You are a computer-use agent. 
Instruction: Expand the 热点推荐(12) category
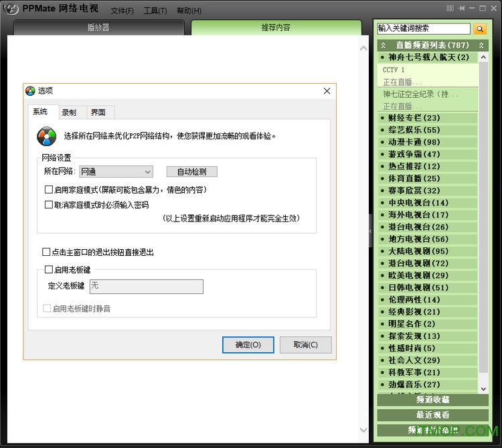pos(428,166)
